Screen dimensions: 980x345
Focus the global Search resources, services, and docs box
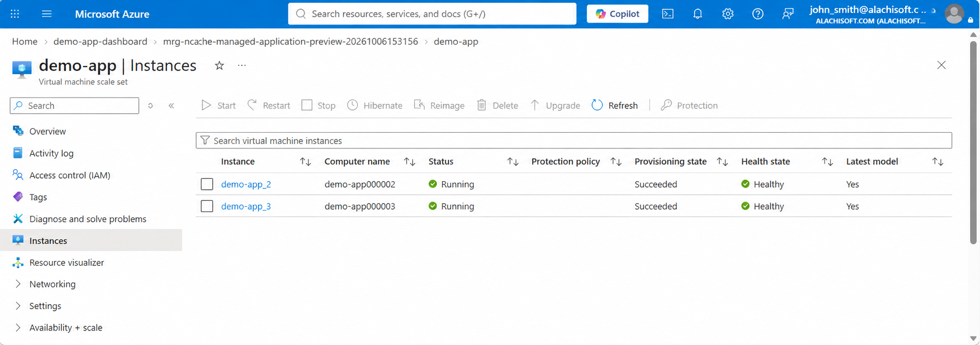(x=432, y=14)
